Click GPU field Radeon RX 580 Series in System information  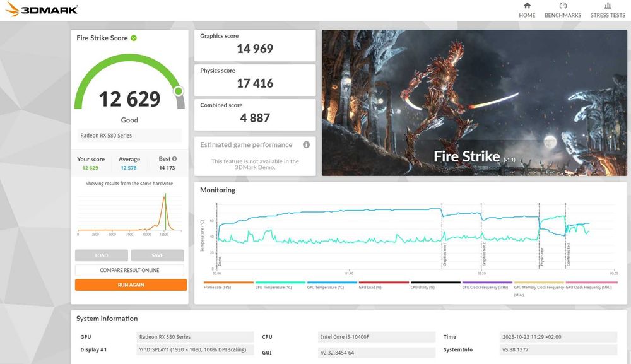tap(195, 337)
